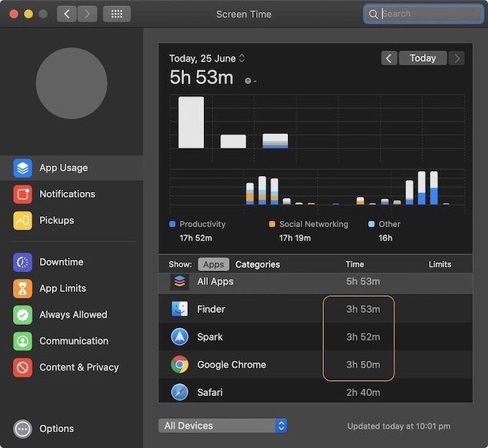Screen dimensions: 488x448
Task: Open the Communication sidebar icon
Action: pos(22,342)
